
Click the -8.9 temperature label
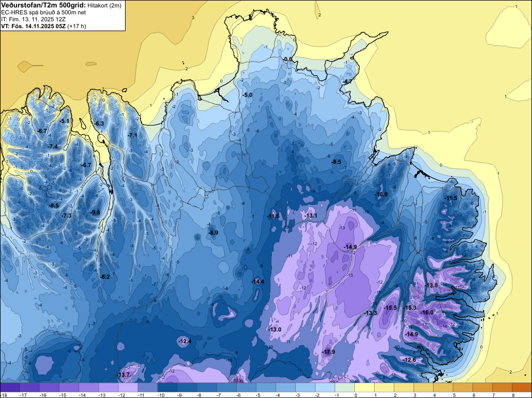tap(213, 233)
